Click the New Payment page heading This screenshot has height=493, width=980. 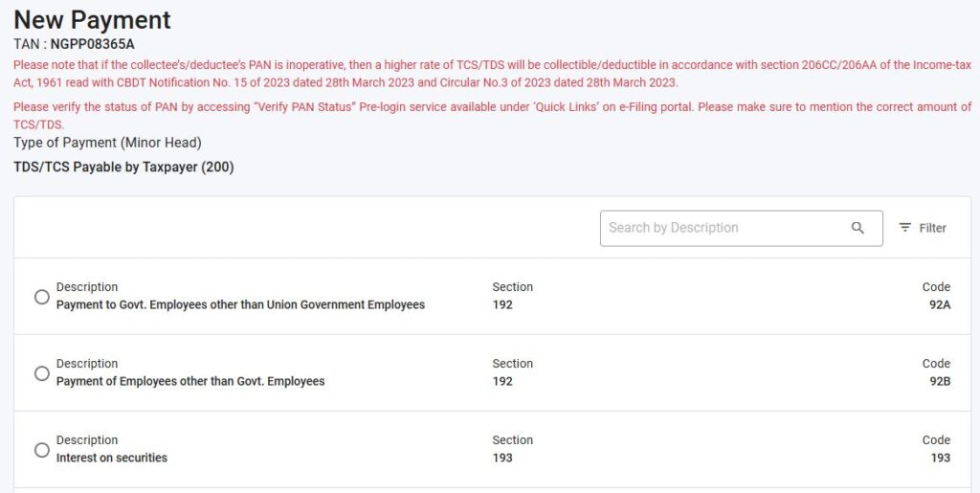[92, 19]
